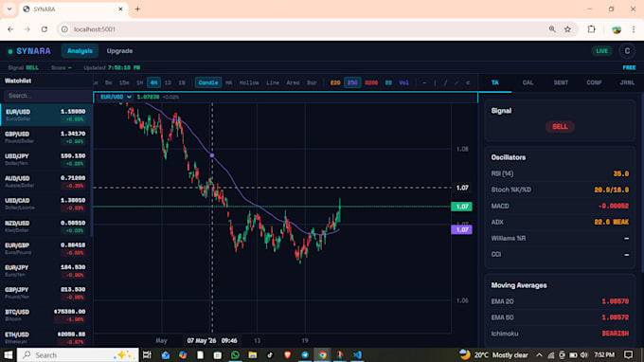The height and width of the screenshot is (362, 644).
Task: Open Microsoft Store from taskbar
Action: coord(217,354)
